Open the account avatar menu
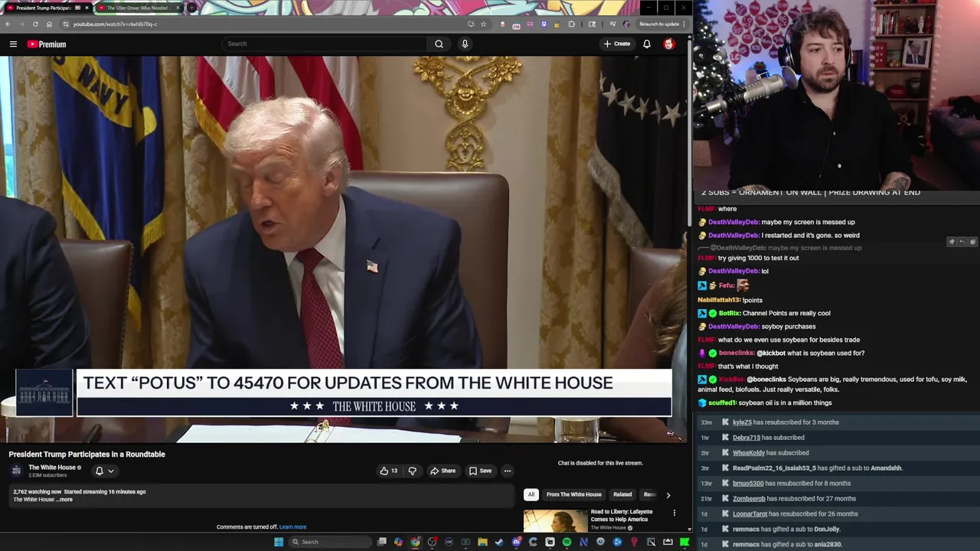 point(669,44)
